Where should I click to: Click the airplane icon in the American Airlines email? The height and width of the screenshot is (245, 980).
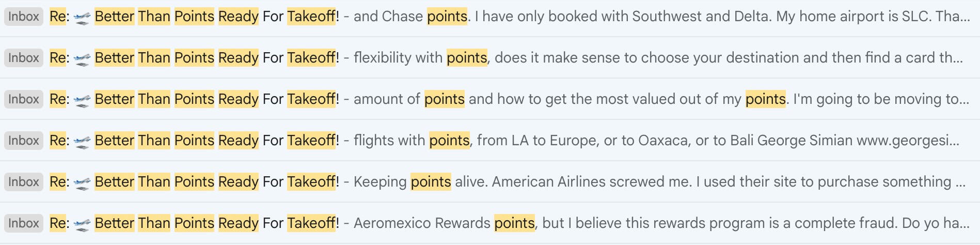(x=82, y=183)
